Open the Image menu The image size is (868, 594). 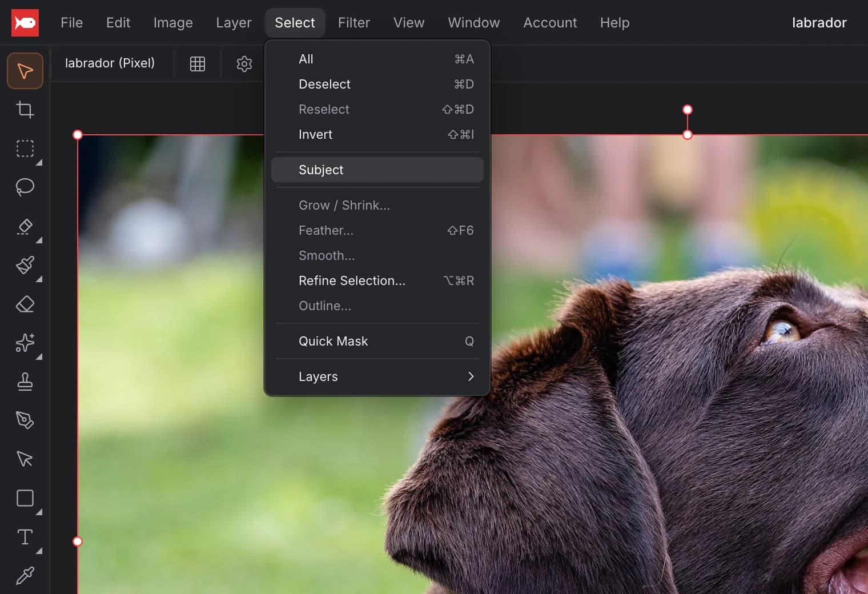click(173, 23)
